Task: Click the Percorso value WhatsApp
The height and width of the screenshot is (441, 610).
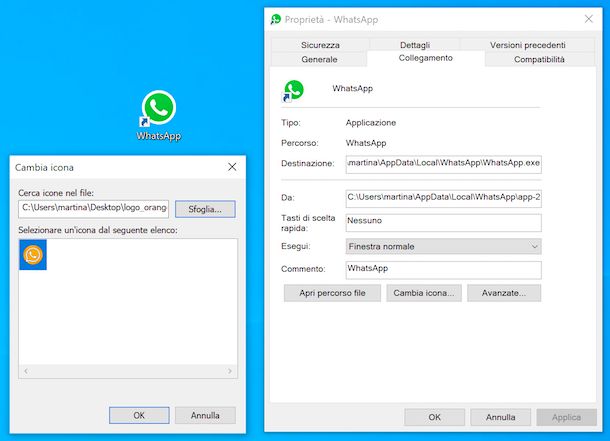Action: click(x=366, y=143)
